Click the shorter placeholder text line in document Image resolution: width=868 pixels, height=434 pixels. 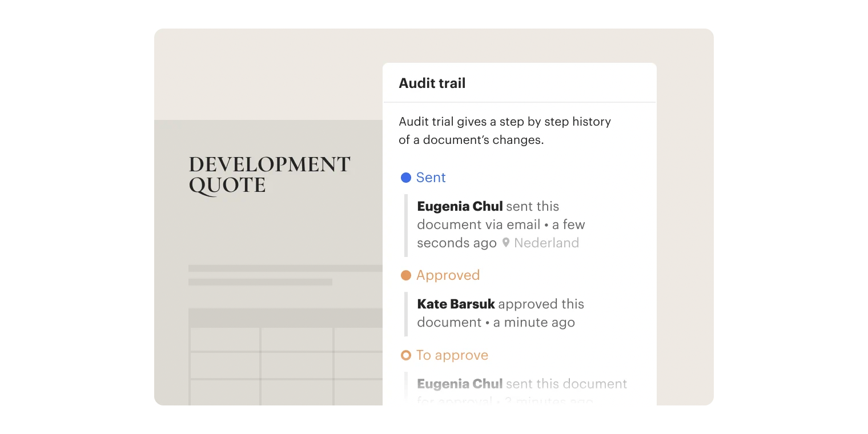point(260,282)
